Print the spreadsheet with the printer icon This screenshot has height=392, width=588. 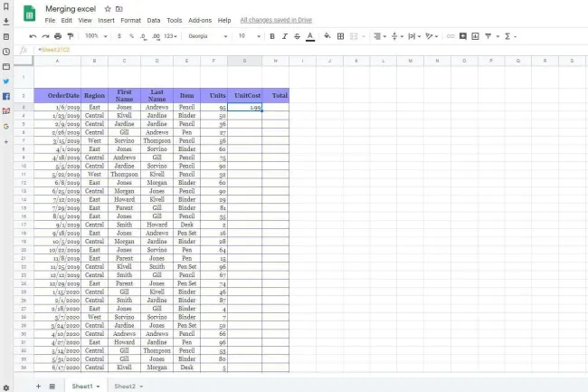click(58, 36)
